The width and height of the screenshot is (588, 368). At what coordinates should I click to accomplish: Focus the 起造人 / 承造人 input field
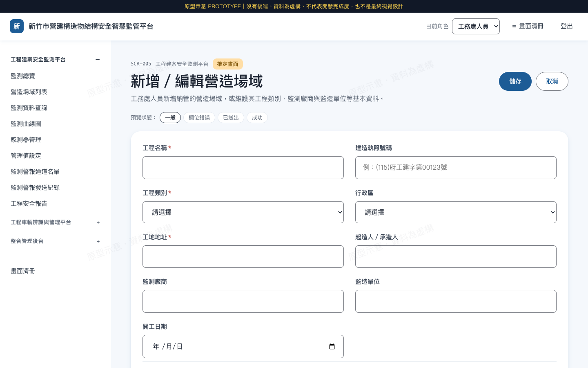[x=456, y=257]
